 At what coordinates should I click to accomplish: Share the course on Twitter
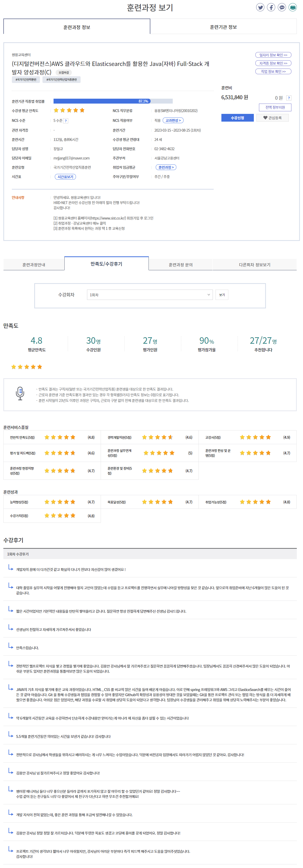point(260,7)
